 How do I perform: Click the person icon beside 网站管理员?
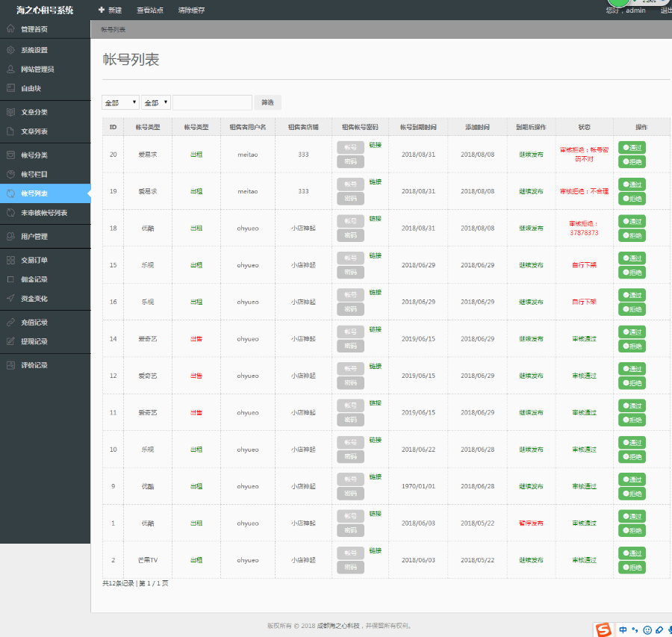tap(10, 69)
